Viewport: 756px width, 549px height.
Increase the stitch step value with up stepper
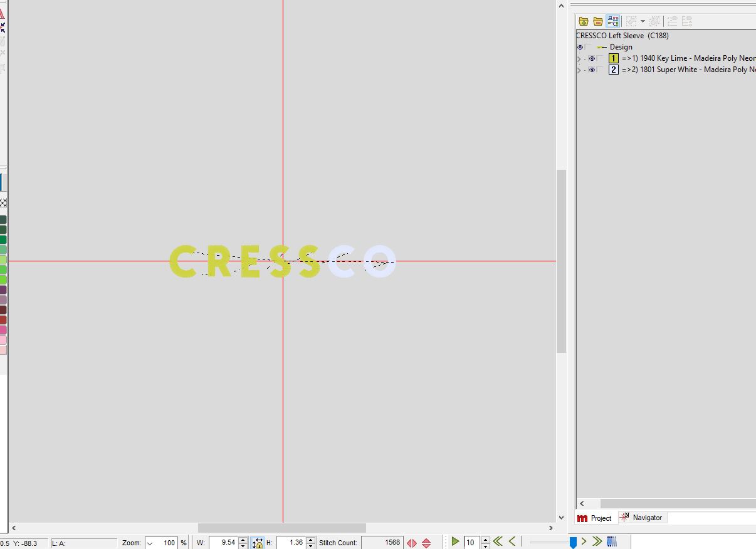pyautogui.click(x=485, y=540)
